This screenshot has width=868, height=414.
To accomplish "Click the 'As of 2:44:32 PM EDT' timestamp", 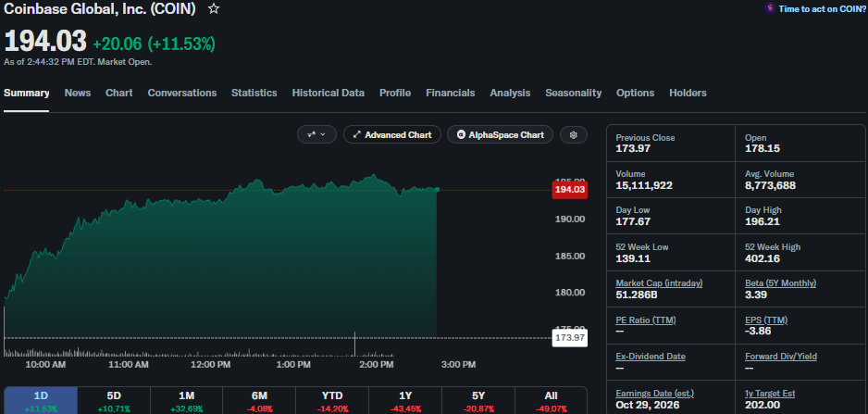I will tap(78, 62).
